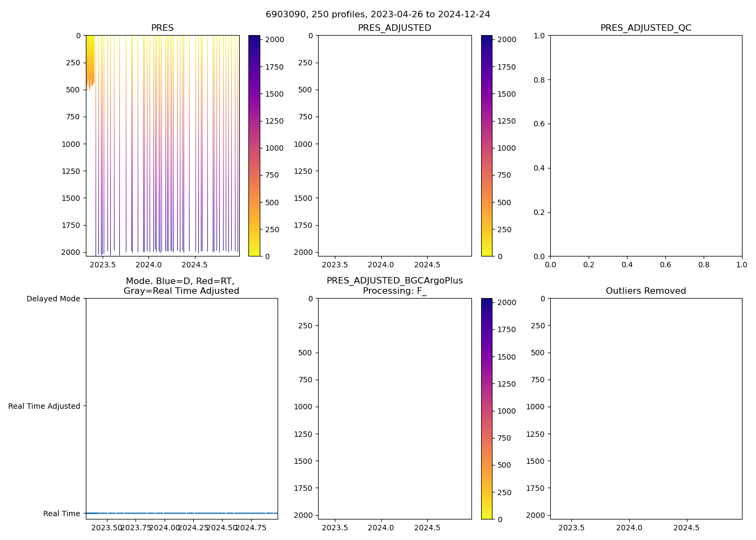This screenshot has height=540, width=756.
Task: Click the PRES_ADJUSTED plot title
Action: (x=394, y=28)
